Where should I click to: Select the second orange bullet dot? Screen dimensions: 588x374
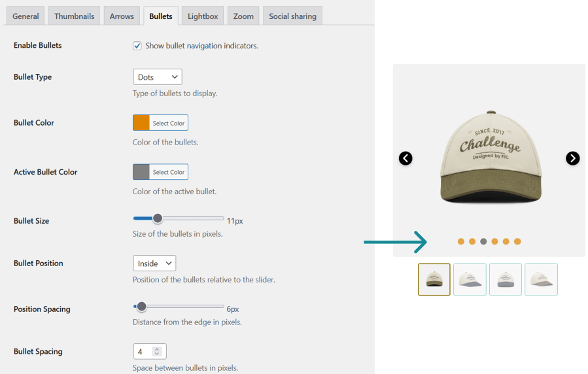click(472, 241)
